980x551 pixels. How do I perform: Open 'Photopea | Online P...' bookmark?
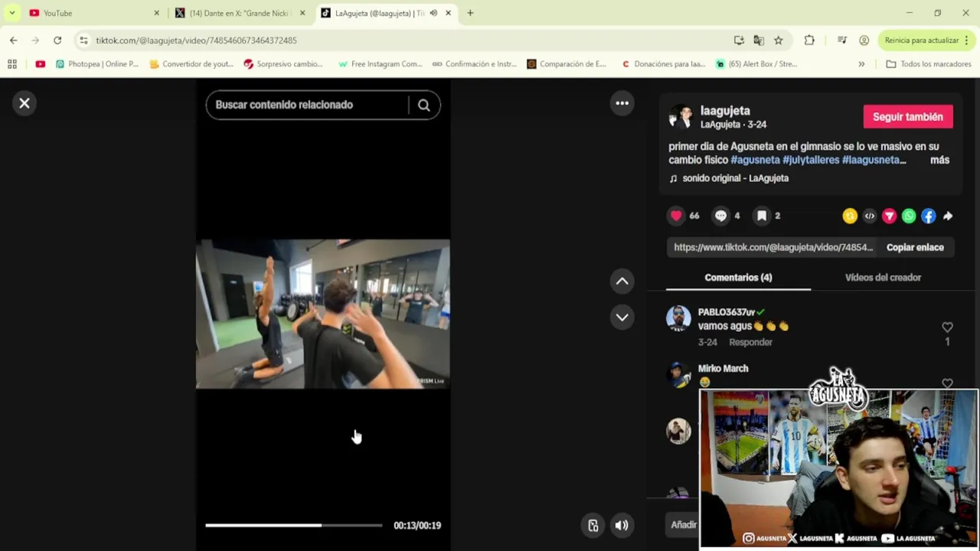(97, 64)
